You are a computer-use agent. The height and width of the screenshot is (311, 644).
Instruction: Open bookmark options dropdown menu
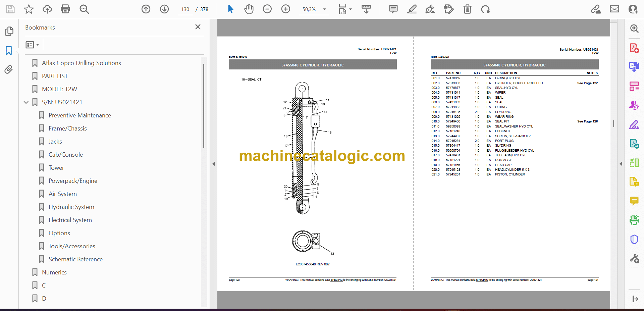[32, 45]
